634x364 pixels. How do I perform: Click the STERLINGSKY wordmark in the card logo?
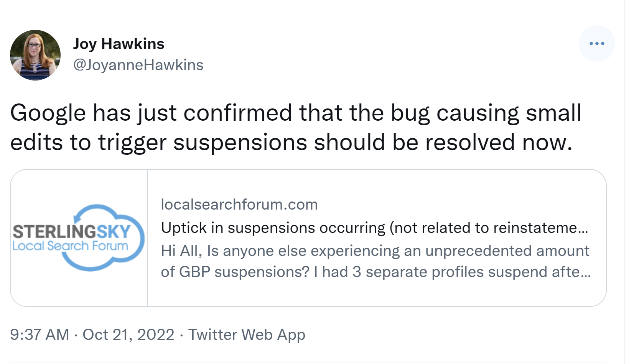72,232
